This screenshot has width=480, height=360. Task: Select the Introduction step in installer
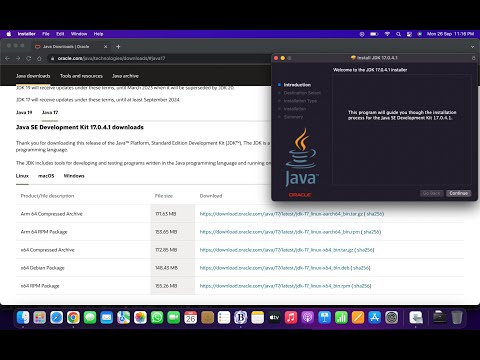tap(297, 85)
